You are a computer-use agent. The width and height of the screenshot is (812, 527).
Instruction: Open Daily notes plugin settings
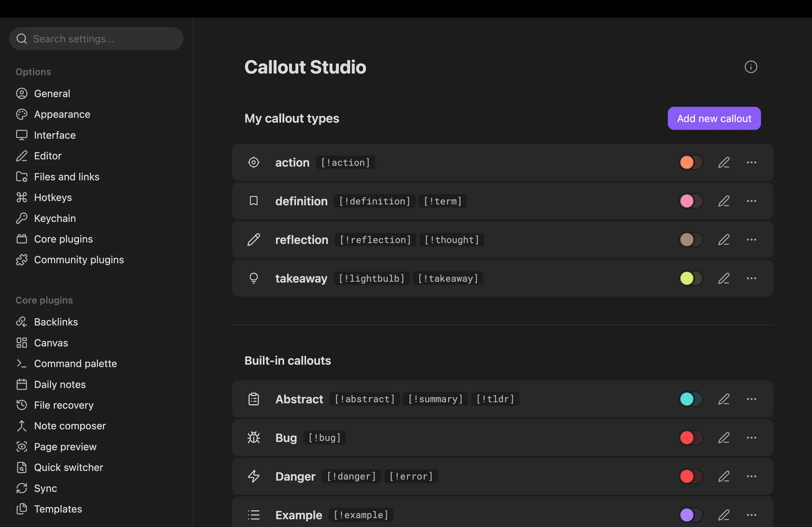[x=60, y=384]
